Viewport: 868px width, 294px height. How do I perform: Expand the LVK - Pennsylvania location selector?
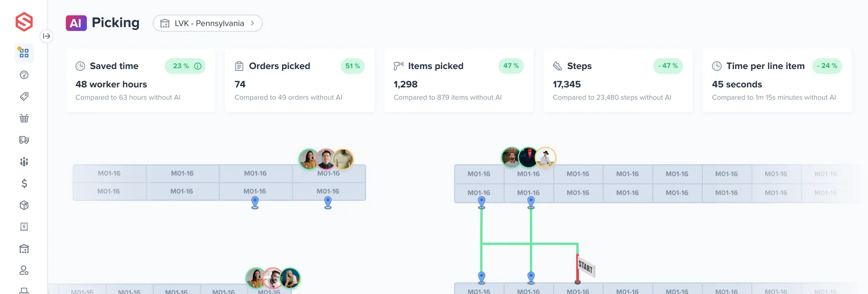point(207,23)
